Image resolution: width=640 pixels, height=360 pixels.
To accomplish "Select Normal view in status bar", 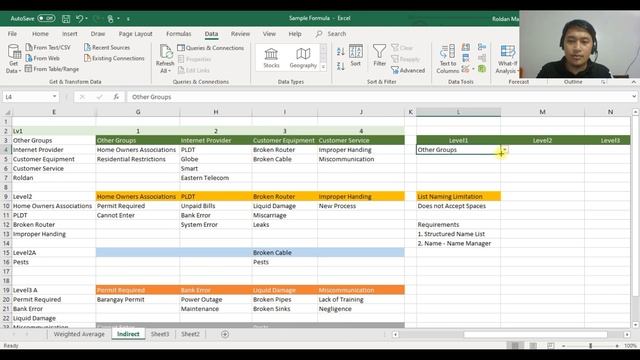I will click(515, 346).
